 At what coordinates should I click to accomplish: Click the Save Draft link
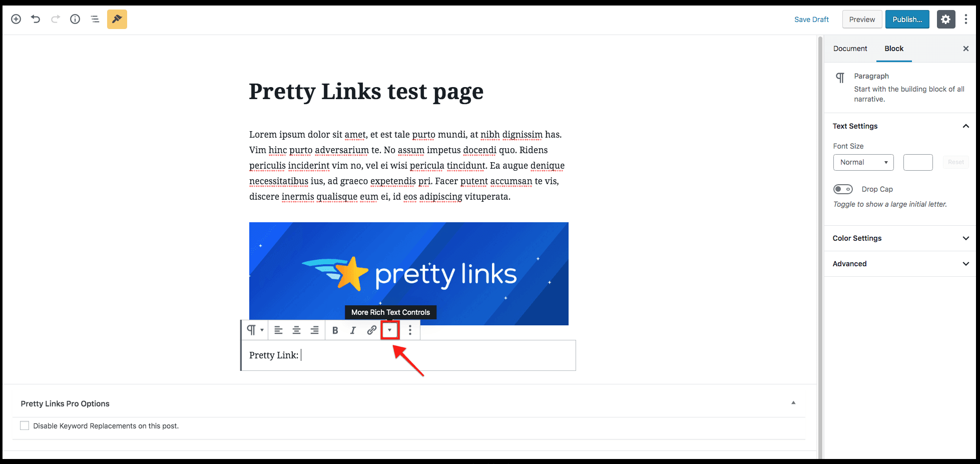811,20
